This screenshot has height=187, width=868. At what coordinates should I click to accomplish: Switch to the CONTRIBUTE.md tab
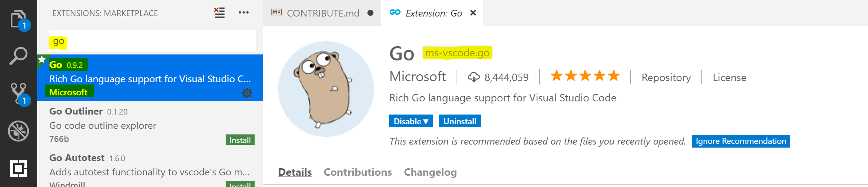click(x=323, y=13)
